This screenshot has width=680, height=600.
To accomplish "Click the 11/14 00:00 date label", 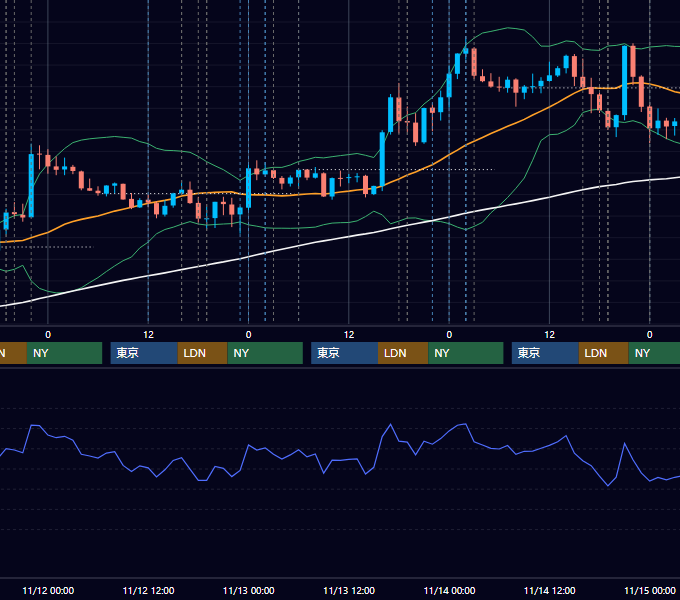I will [x=449, y=590].
